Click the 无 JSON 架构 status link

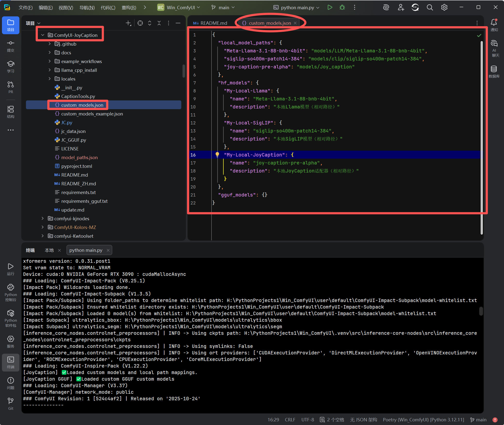[x=363, y=420]
